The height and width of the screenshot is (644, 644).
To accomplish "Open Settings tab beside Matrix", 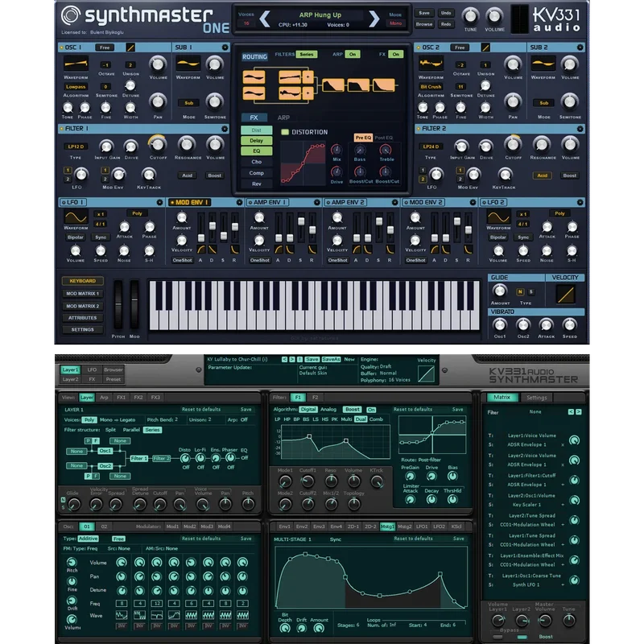I will 536,398.
